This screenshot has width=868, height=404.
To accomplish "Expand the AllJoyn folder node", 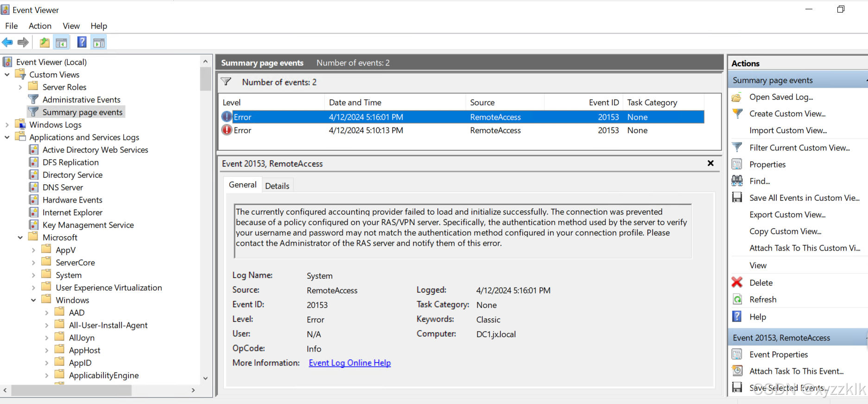I will click(46, 337).
